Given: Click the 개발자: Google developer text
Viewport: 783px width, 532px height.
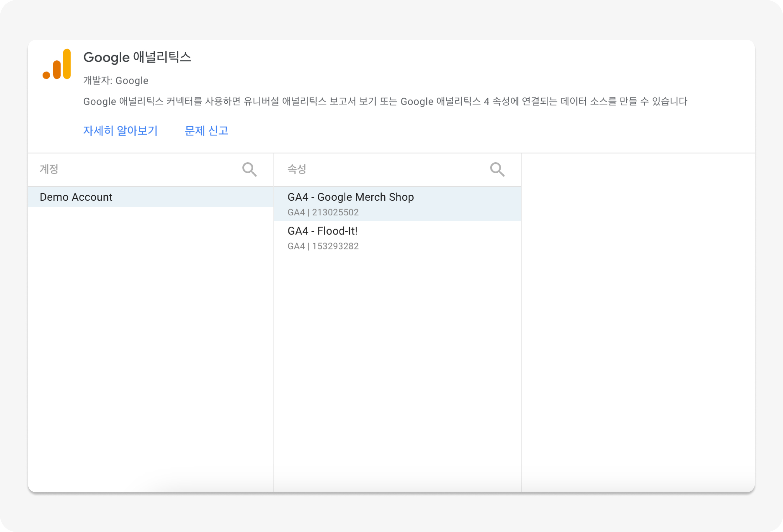Looking at the screenshot, I should pyautogui.click(x=115, y=81).
